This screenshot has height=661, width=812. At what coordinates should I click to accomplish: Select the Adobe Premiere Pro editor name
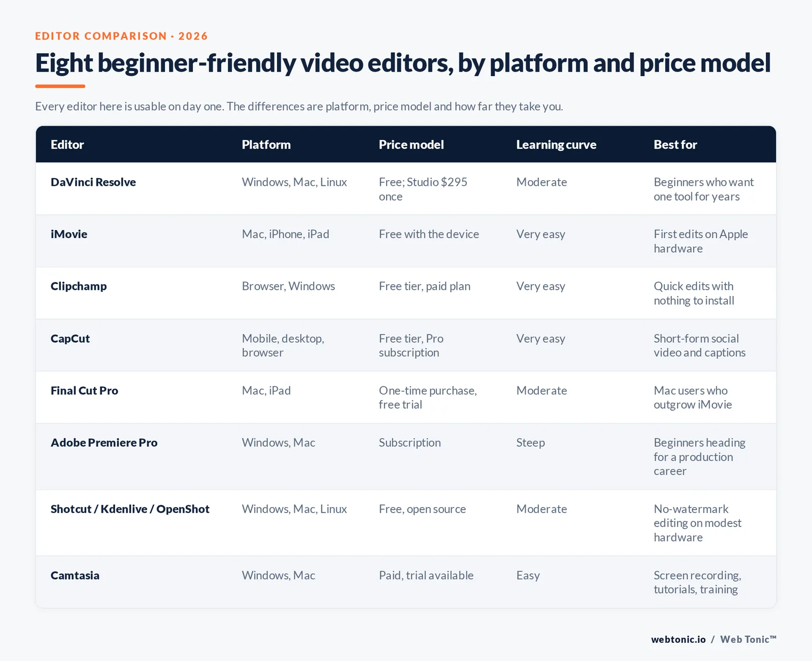(x=104, y=443)
